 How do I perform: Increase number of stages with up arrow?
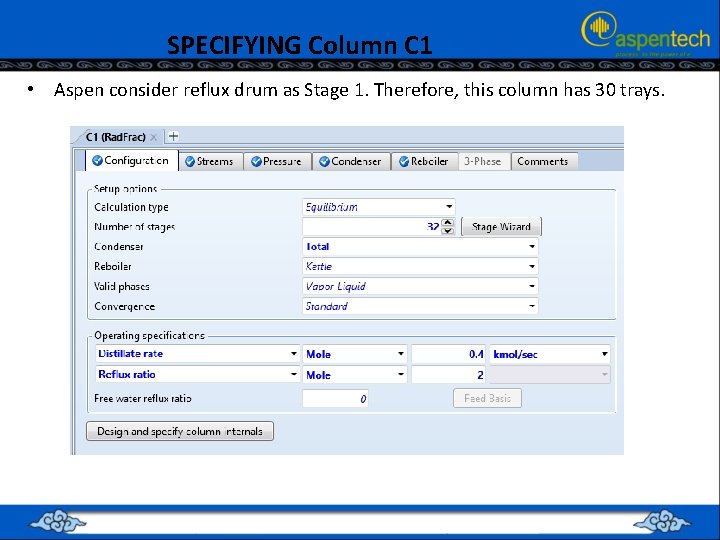(x=448, y=223)
